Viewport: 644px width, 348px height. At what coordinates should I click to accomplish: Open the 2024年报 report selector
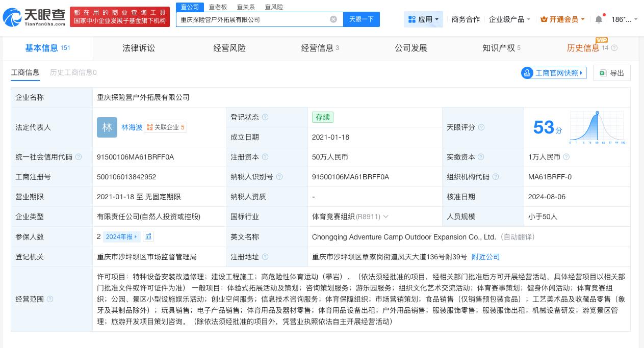121,236
